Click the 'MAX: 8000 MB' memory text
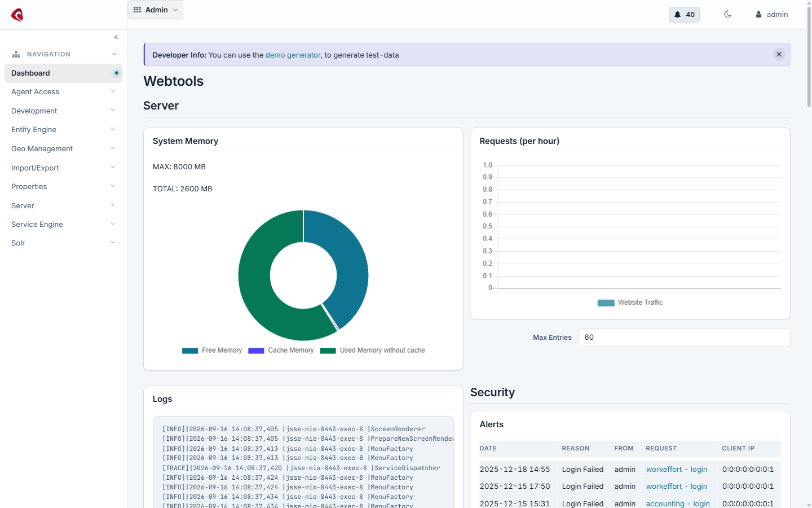Viewport: 812px width, 508px height. coord(179,167)
